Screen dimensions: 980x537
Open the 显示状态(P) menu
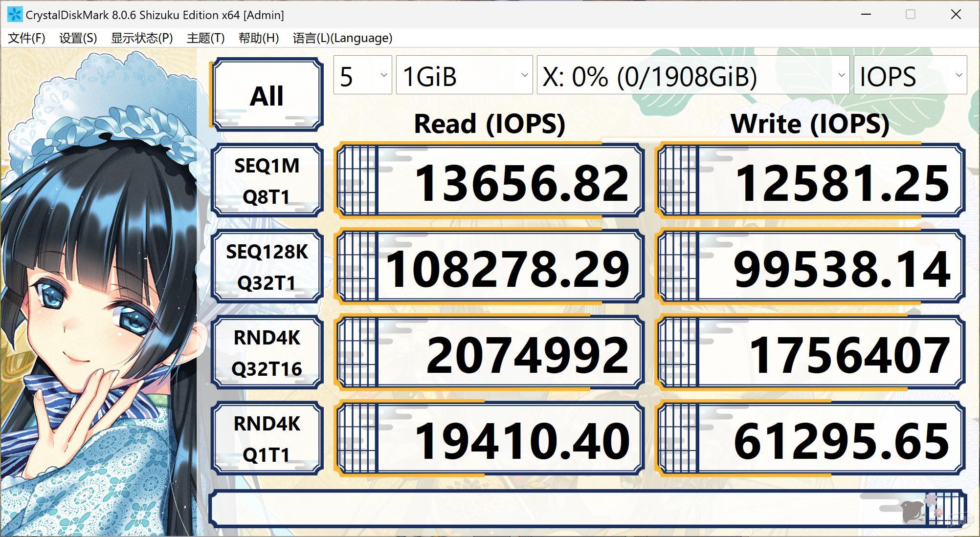tap(142, 38)
